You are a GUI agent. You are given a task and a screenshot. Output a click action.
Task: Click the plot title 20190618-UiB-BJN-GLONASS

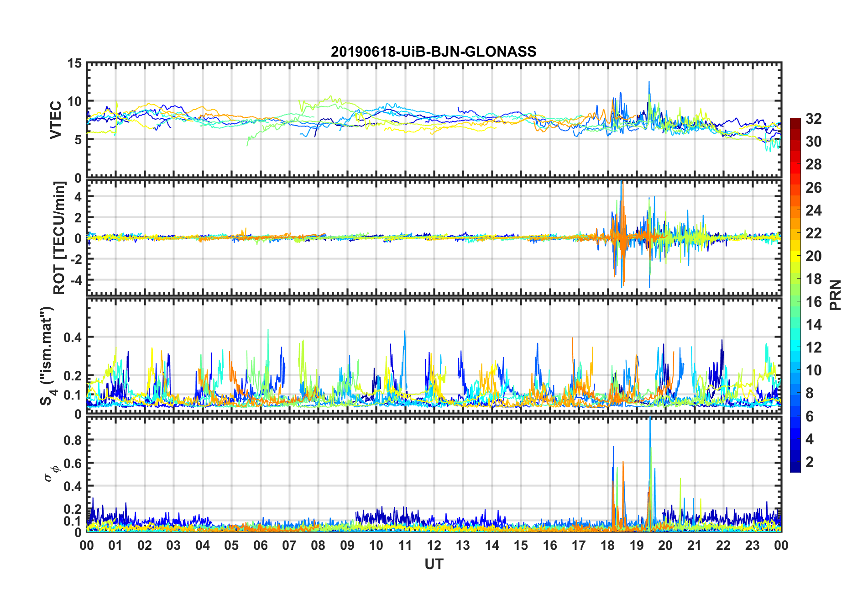click(x=434, y=52)
